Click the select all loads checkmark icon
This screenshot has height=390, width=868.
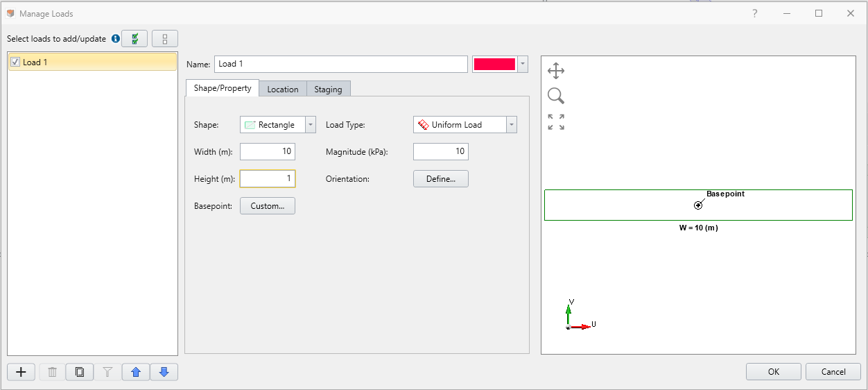(134, 39)
